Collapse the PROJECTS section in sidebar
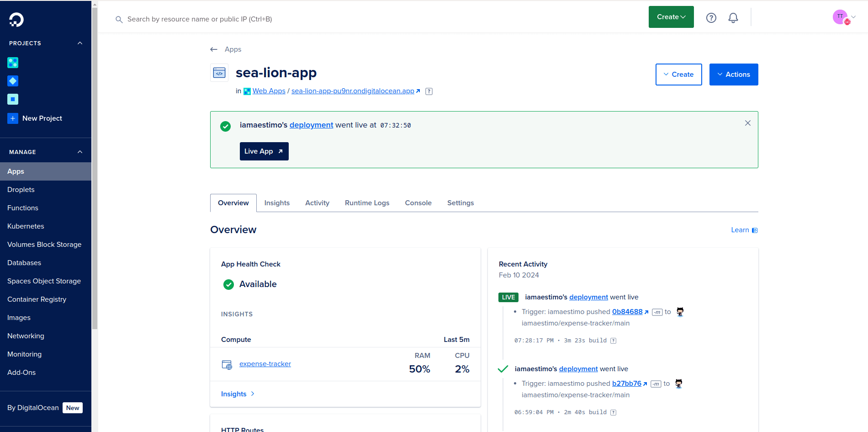 pos(79,43)
